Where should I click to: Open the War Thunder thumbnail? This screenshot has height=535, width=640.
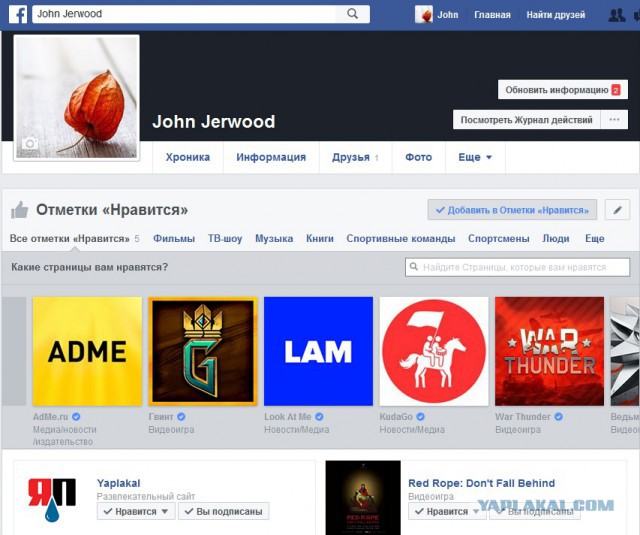tap(549, 351)
